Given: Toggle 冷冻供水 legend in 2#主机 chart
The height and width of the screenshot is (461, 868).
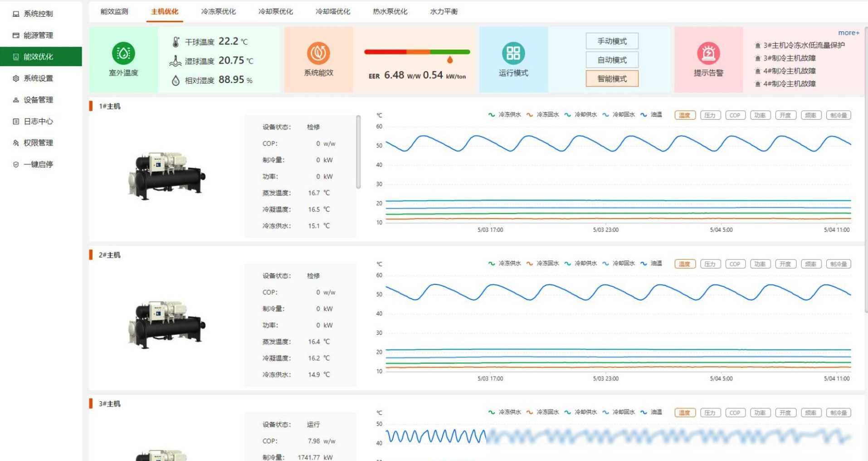Looking at the screenshot, I should point(504,264).
